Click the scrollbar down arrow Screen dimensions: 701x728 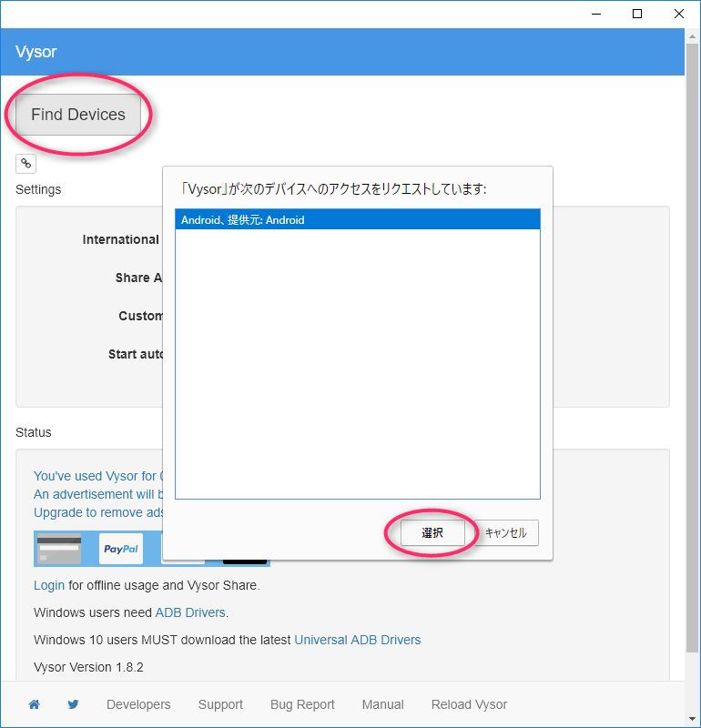pyautogui.click(x=692, y=719)
